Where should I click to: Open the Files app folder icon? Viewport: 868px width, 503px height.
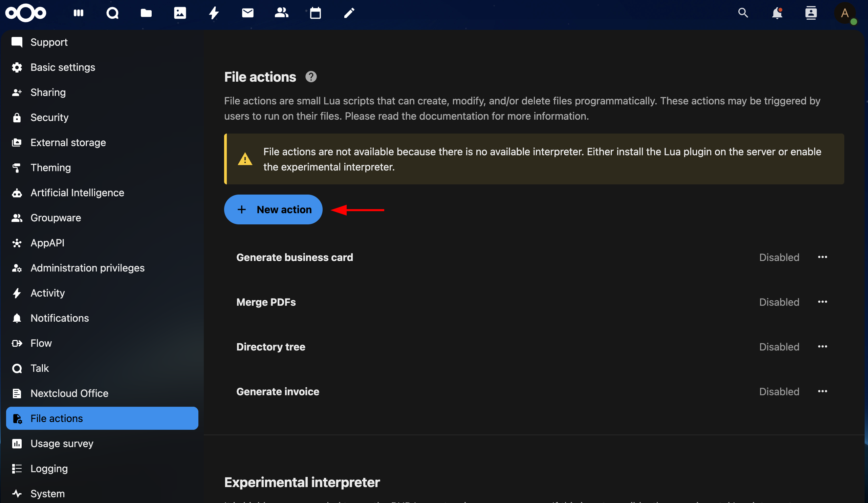[146, 13]
